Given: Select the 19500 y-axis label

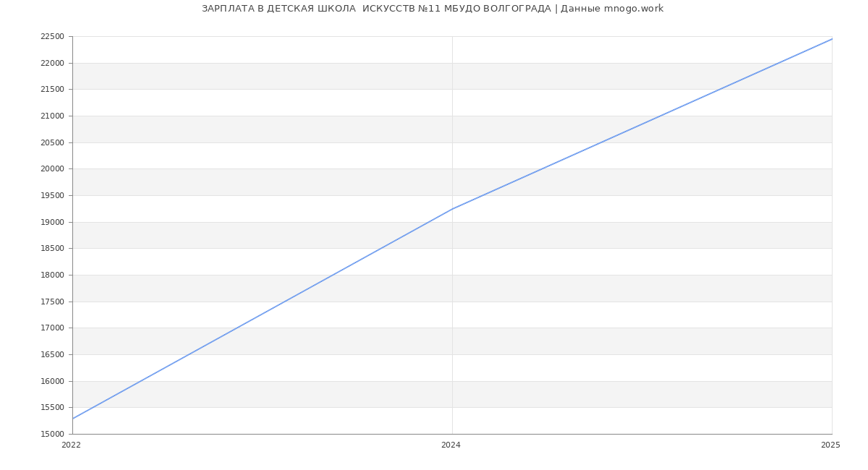Looking at the screenshot, I should (52, 196).
